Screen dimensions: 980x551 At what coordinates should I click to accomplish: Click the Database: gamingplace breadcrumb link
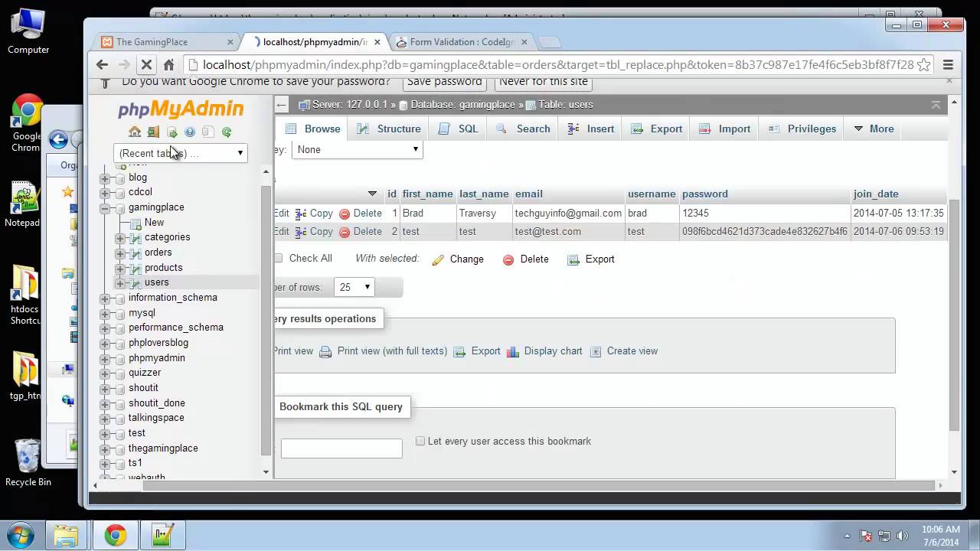click(x=462, y=105)
